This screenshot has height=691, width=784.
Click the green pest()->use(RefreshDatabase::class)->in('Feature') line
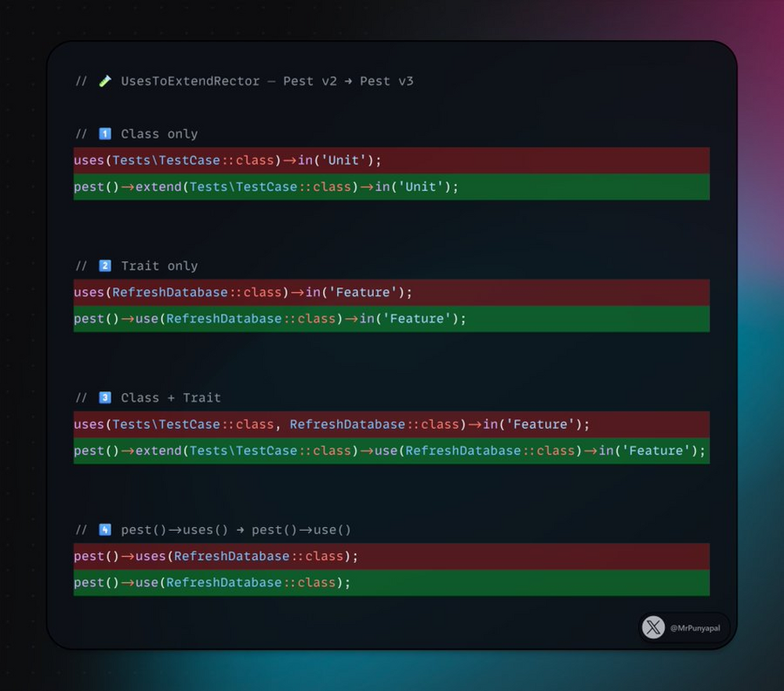pos(270,318)
